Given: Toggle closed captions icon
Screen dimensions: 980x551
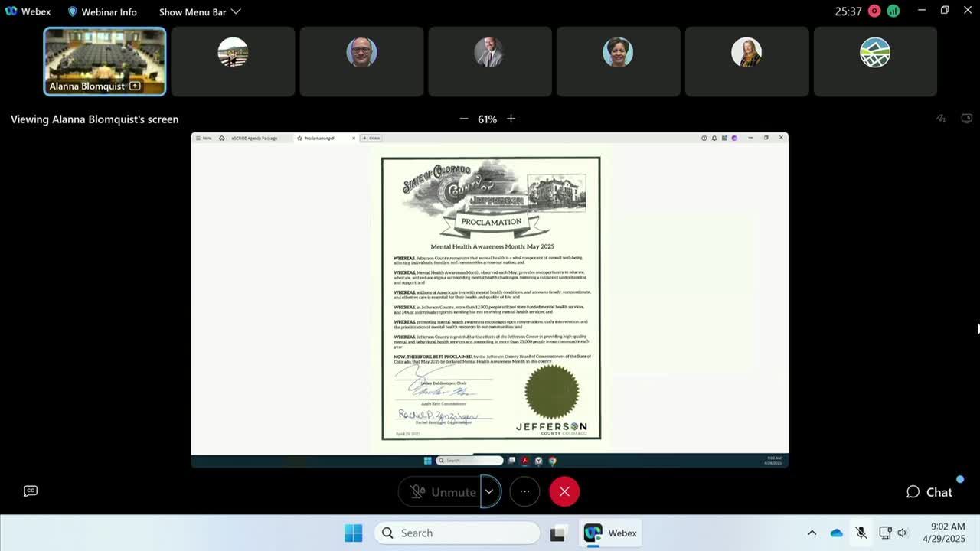Looking at the screenshot, I should coord(31,491).
